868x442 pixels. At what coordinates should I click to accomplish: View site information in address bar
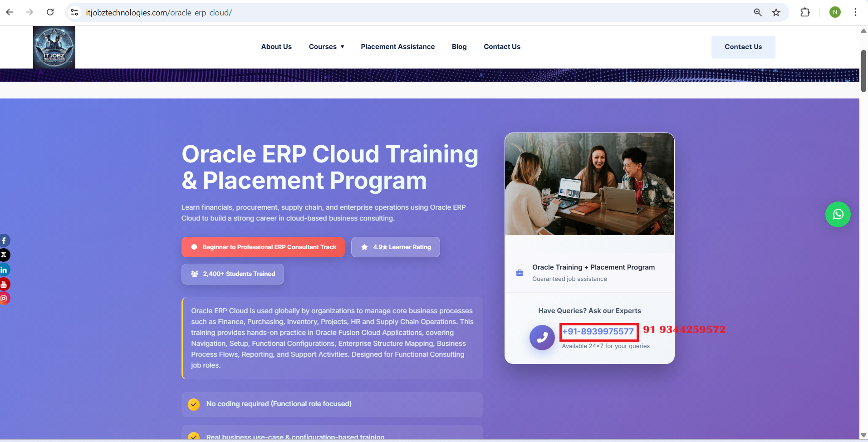(x=75, y=13)
